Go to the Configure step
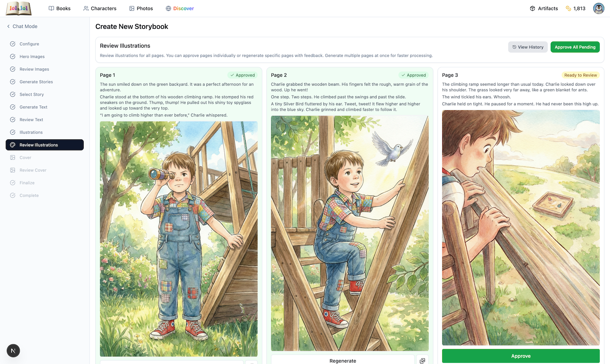The height and width of the screenshot is (364, 610). 29,44
